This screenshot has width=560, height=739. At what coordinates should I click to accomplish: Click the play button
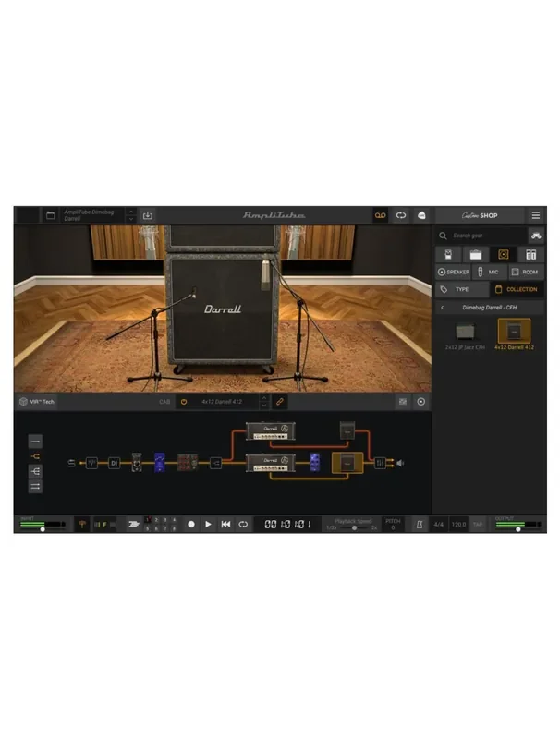tap(208, 524)
